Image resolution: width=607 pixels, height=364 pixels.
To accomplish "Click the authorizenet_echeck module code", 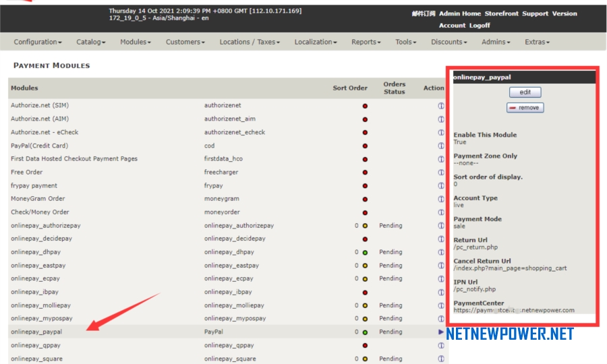I will 235,132.
